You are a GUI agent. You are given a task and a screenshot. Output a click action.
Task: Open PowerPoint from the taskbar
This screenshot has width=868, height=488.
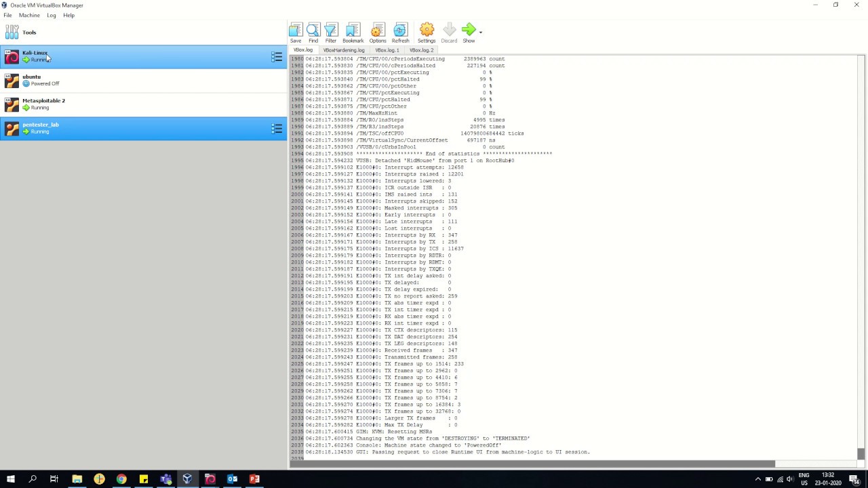pos(254,479)
